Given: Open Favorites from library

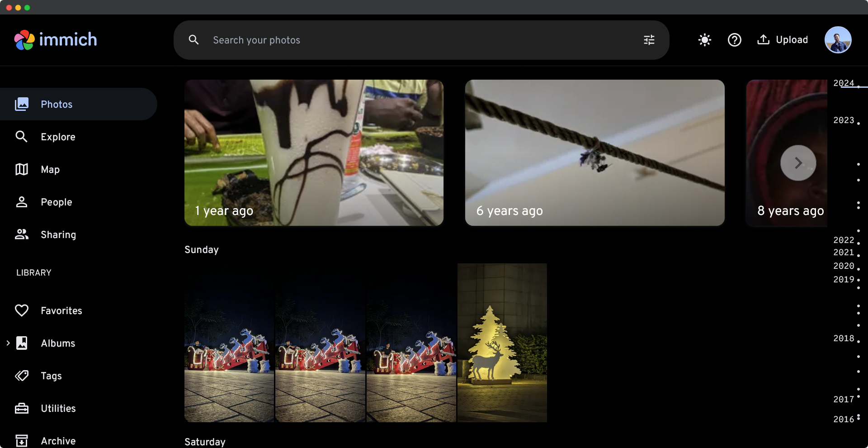Looking at the screenshot, I should pos(79,310).
